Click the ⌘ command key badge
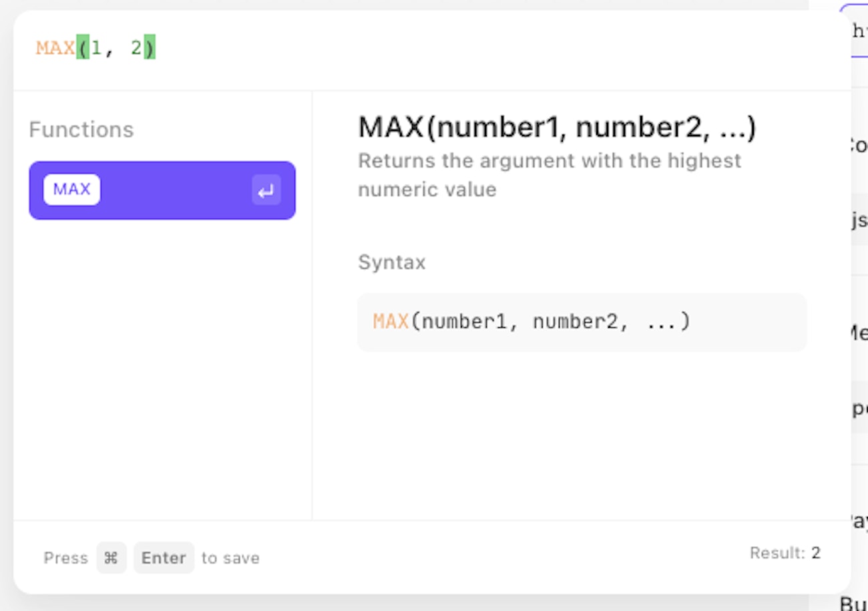Viewport: 868px width, 611px height. [x=112, y=558]
